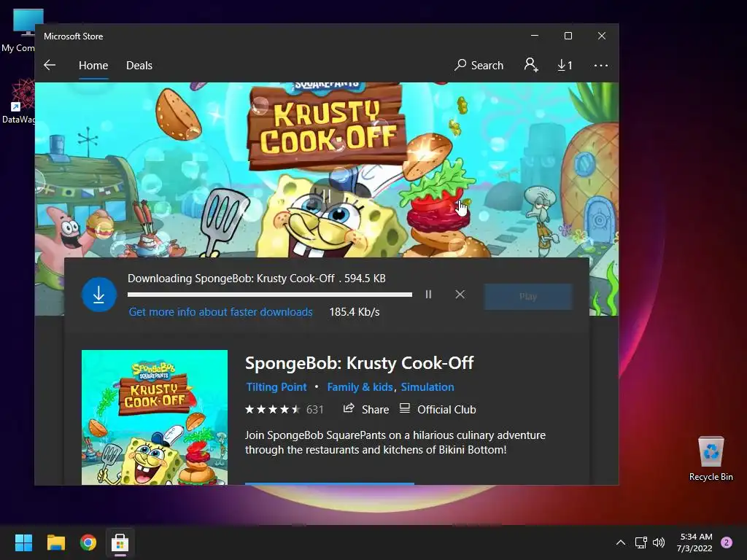Show hidden system tray icons
This screenshot has width=747, height=560.
pos(621,542)
